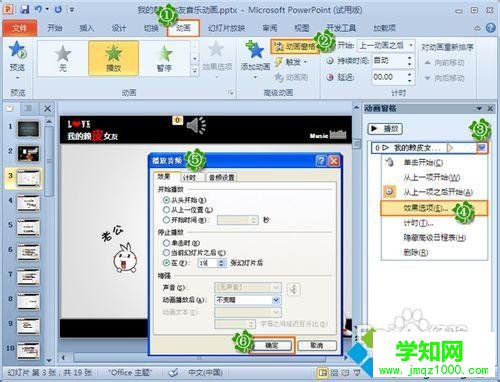Image resolution: width=500 pixels, height=382 pixels.
Task: Open the quick access toolbar customize arrow
Action: [72, 10]
